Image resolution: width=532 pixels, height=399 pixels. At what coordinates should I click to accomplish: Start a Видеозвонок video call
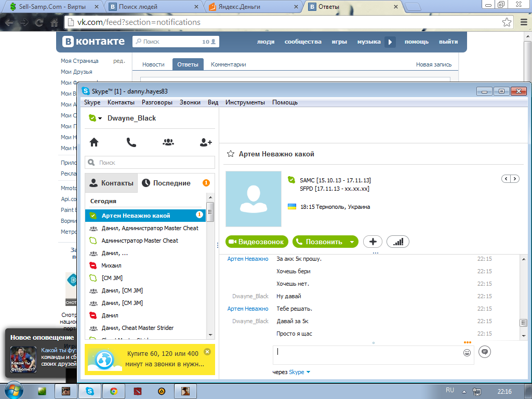point(257,242)
